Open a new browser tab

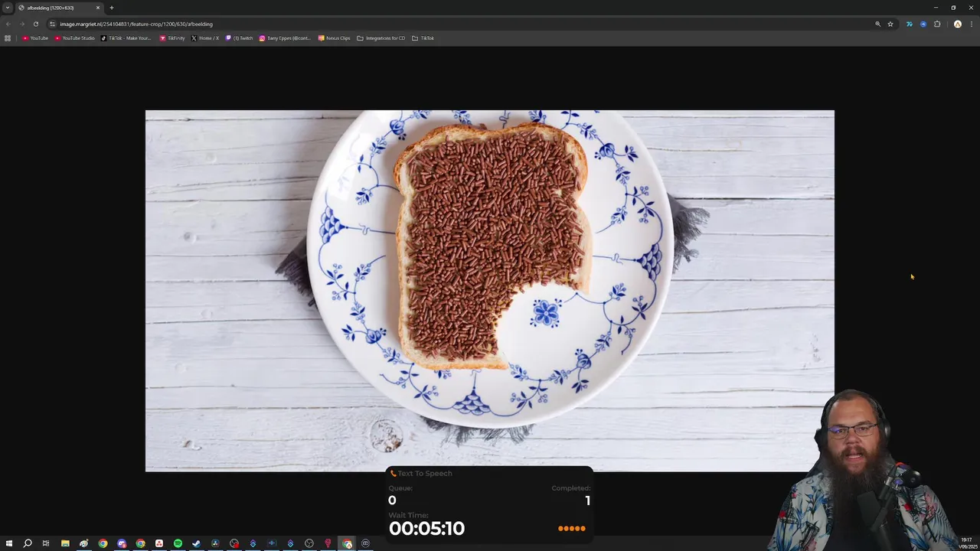coord(112,8)
